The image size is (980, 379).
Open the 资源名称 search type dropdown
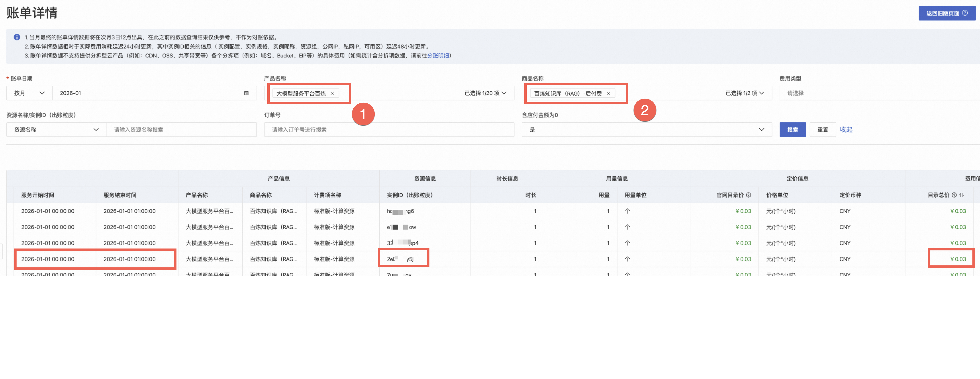pyautogui.click(x=56, y=130)
